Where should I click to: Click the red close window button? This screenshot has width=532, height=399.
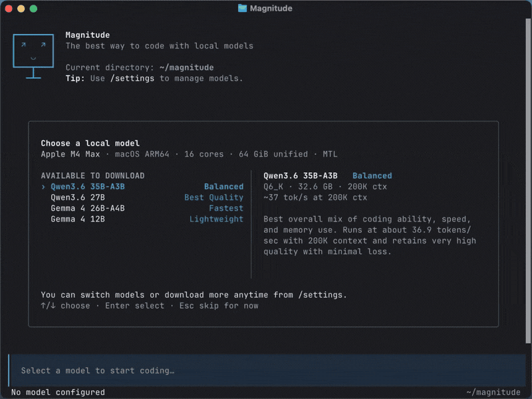point(9,9)
